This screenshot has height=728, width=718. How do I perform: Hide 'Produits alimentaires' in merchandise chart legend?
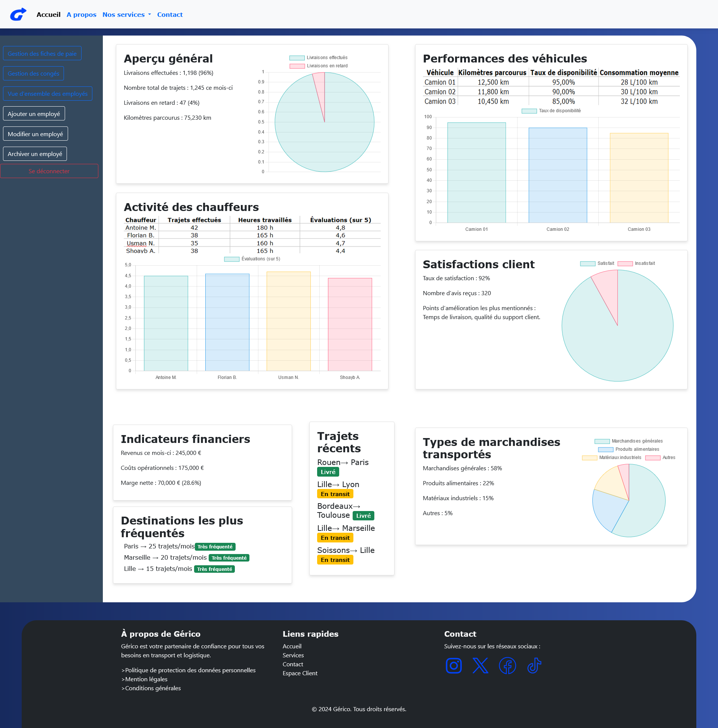(x=629, y=449)
